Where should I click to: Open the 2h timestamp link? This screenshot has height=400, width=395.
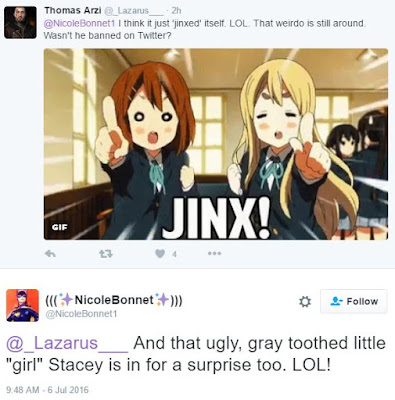click(176, 11)
